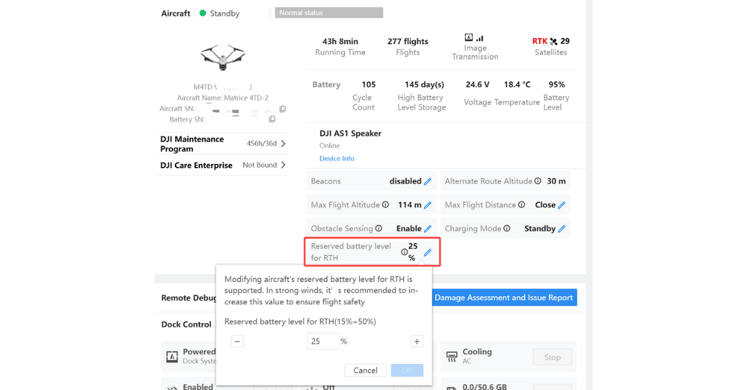The width and height of the screenshot is (747, 390).
Task: Click the 0.0/50.6 GB storage text
Action: [485, 386]
